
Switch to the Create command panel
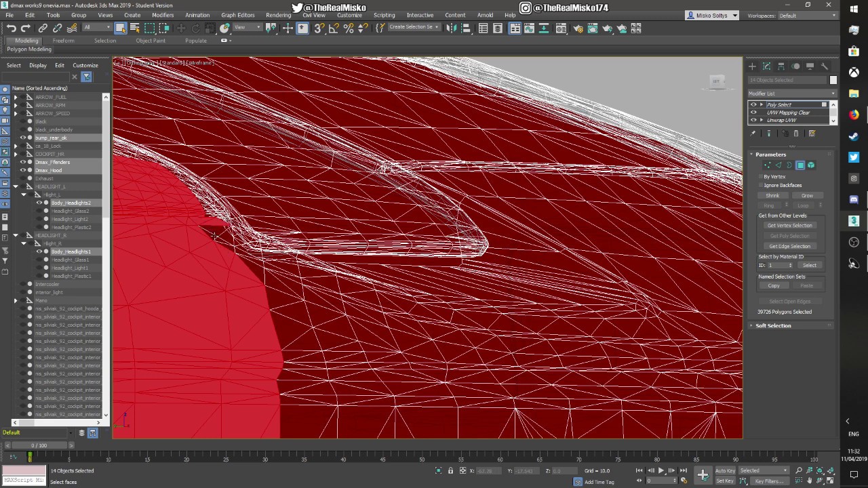752,66
